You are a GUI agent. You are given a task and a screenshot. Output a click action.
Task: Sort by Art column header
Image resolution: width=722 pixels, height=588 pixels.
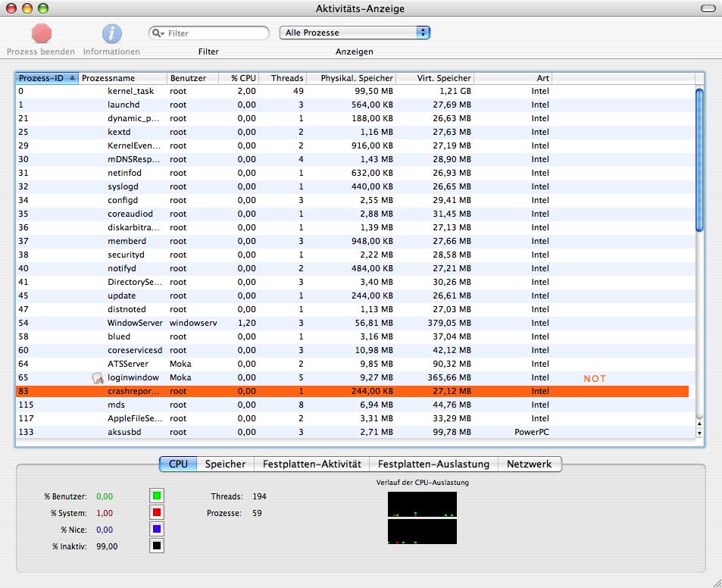click(x=512, y=78)
